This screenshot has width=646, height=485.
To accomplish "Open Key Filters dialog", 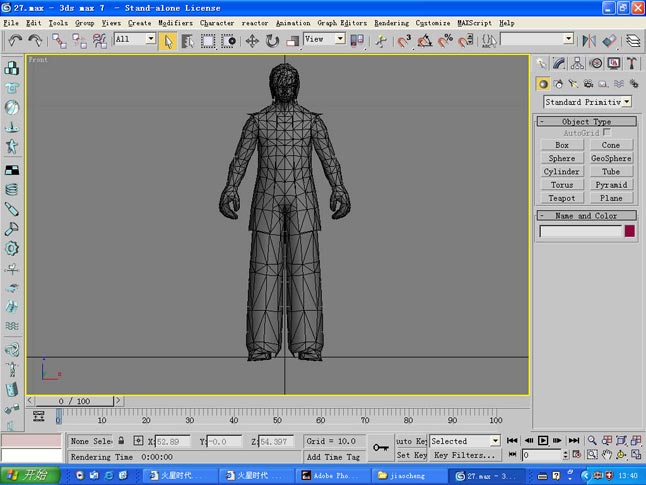I will 465,455.
